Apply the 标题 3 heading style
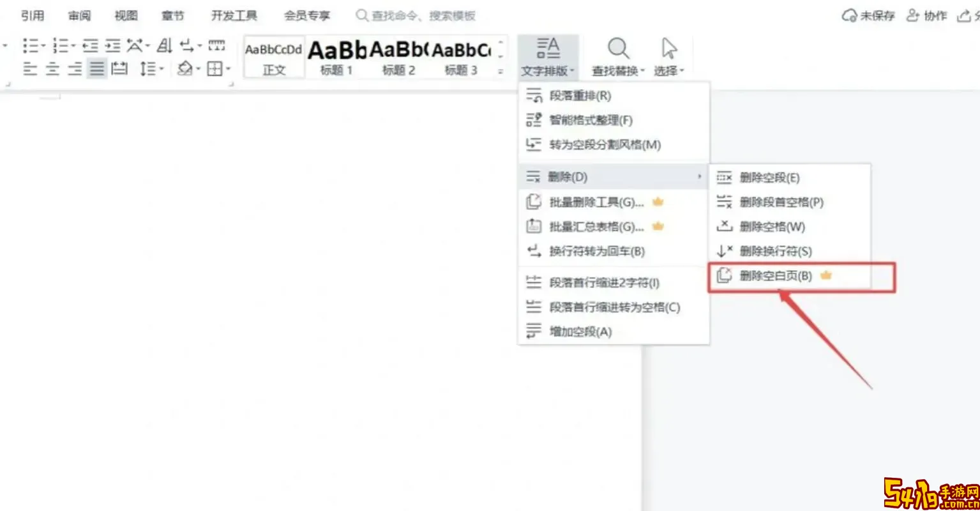Viewport: 980px width, 511px height. coord(461,57)
